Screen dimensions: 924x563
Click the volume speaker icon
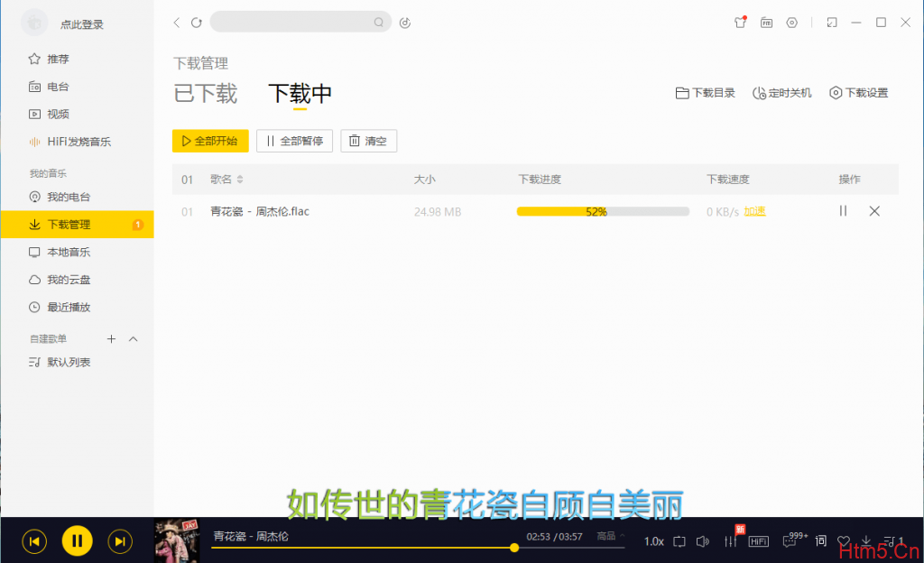702,541
